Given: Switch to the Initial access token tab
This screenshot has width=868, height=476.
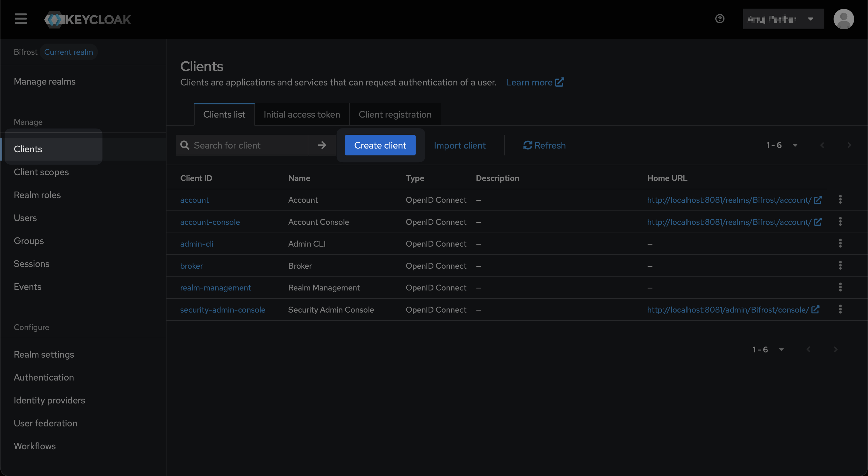Looking at the screenshot, I should pos(302,114).
